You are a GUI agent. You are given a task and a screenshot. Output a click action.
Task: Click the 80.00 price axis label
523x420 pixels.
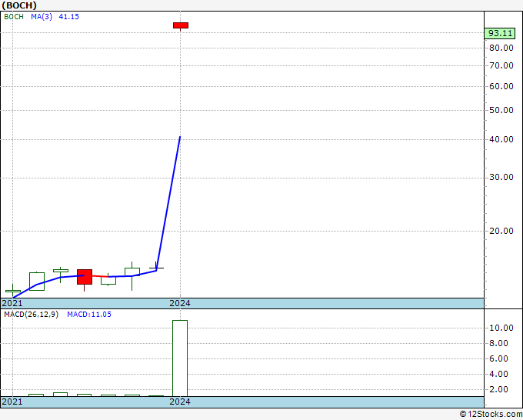coord(501,48)
